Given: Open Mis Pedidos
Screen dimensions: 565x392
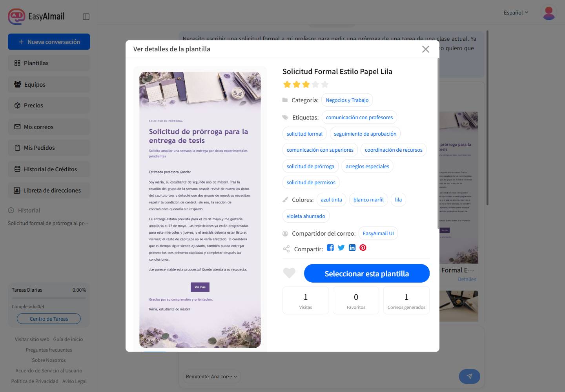Looking at the screenshot, I should (49, 148).
